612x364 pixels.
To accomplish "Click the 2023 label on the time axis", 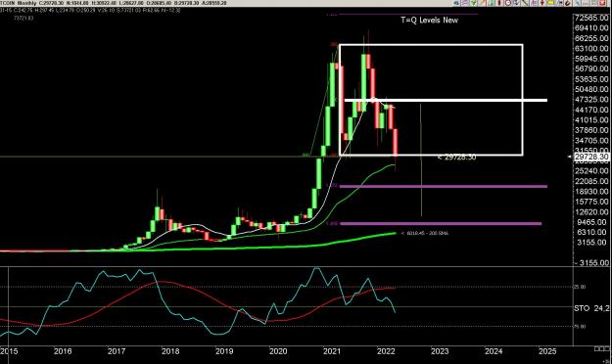I will [x=440, y=351].
